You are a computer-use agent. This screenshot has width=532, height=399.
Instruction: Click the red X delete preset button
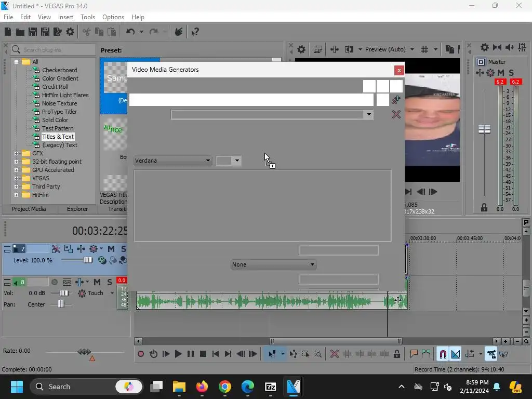(396, 114)
